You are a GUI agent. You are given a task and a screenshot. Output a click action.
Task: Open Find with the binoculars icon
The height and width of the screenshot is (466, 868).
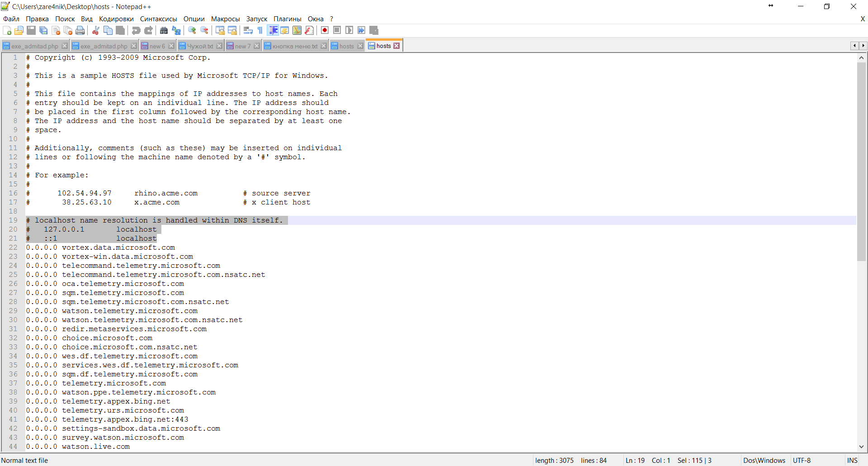pyautogui.click(x=164, y=30)
